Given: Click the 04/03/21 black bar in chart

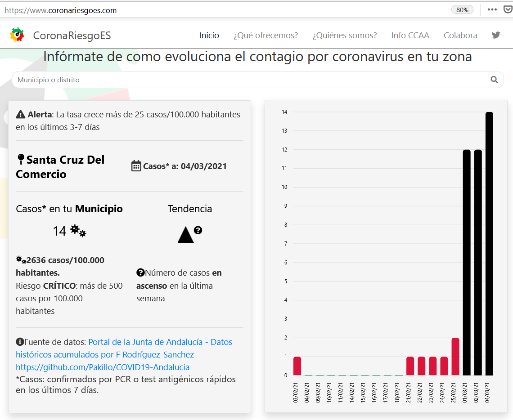Looking at the screenshot, I should coord(489,244).
